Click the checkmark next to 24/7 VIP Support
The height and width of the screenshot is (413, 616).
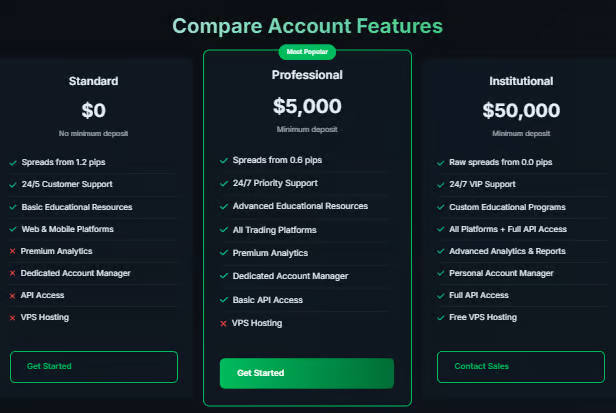click(x=440, y=184)
